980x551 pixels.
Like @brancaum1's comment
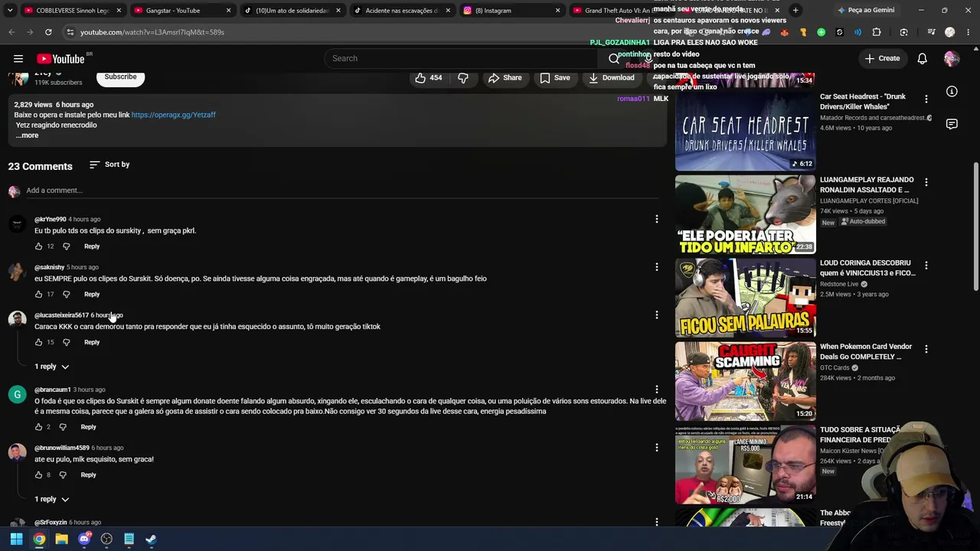pos(38,427)
